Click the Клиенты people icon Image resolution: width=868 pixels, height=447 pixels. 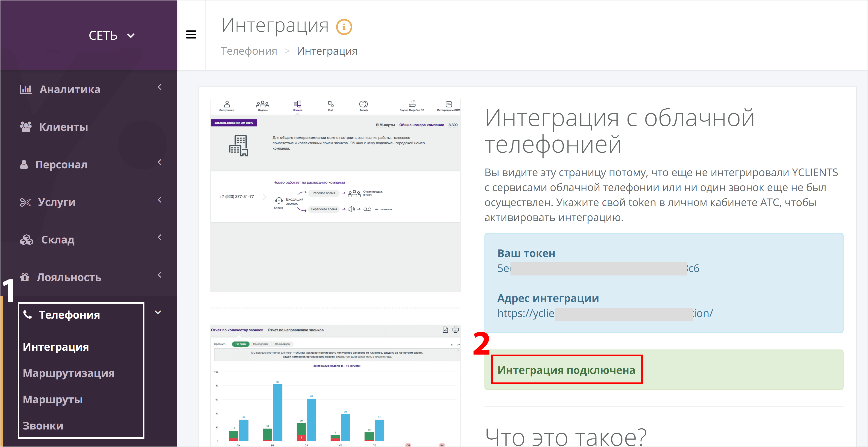click(26, 127)
